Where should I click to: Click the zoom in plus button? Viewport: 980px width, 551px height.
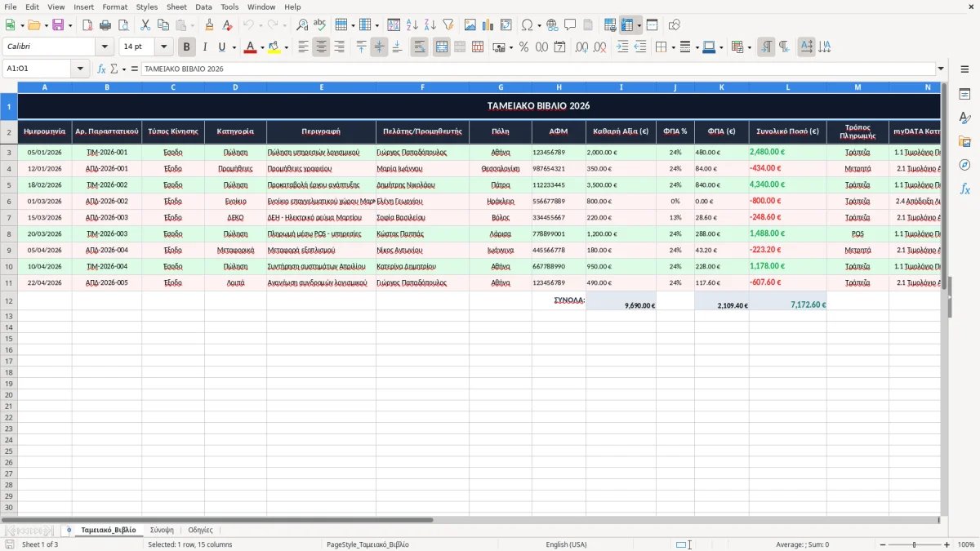point(947,544)
